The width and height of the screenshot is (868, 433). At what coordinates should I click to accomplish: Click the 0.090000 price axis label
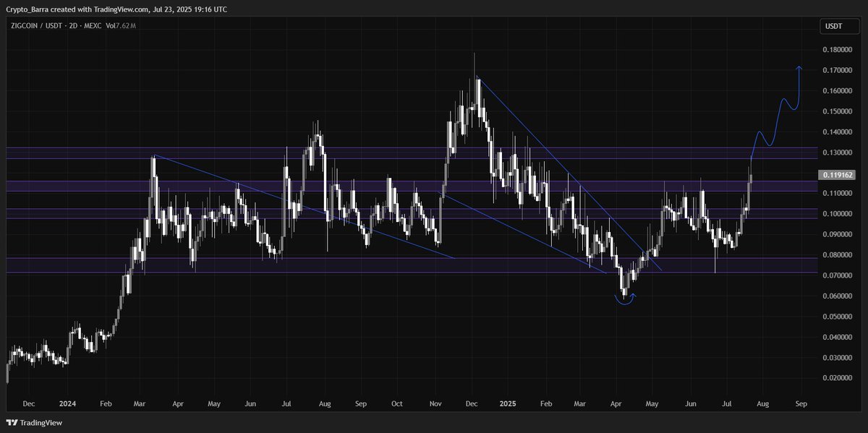[838, 235]
